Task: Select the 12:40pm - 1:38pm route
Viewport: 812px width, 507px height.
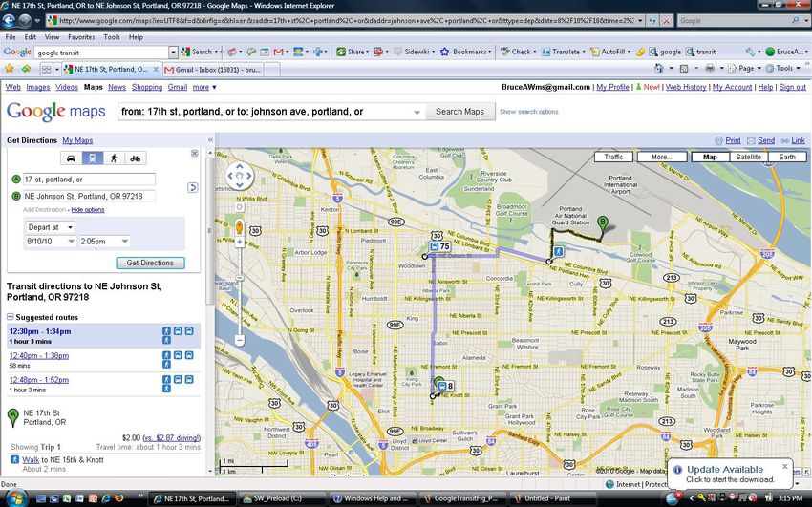Action: [39, 355]
